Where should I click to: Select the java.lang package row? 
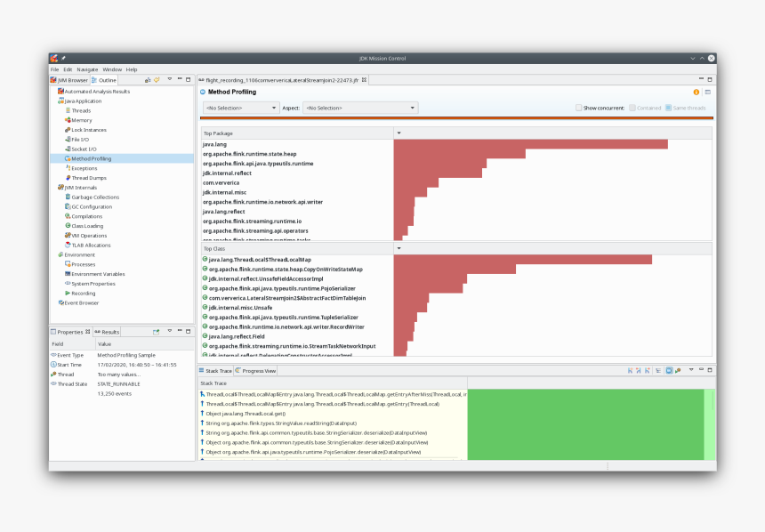[x=456, y=144]
